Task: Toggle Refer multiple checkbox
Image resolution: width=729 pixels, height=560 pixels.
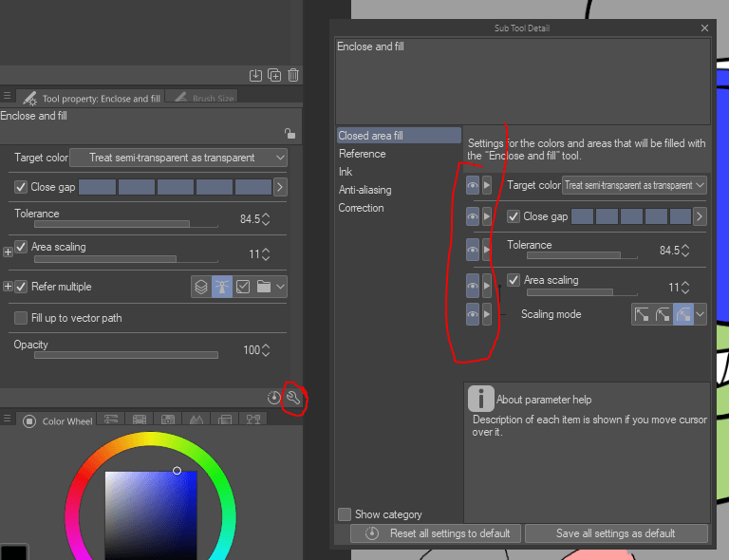Action: coord(21,287)
